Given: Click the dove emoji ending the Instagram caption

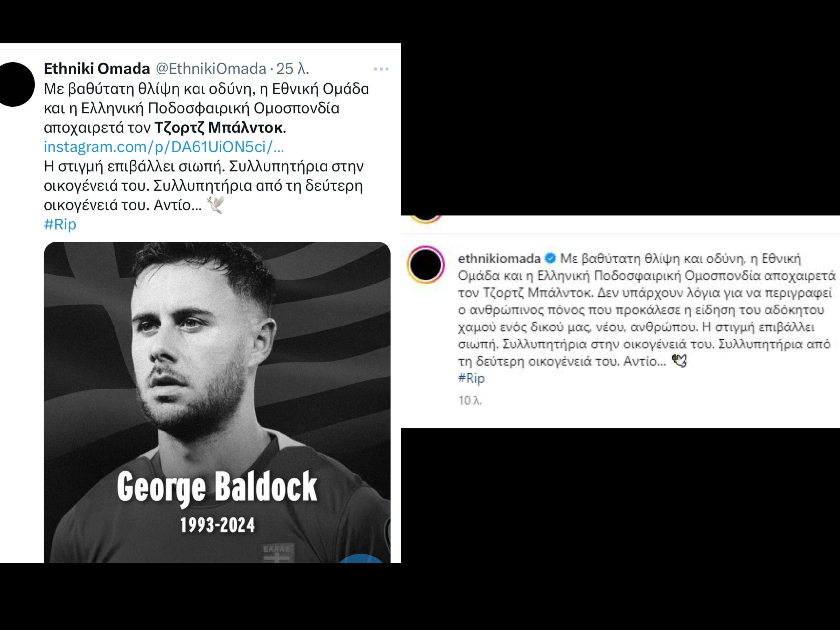Looking at the screenshot, I should pyautogui.click(x=679, y=361).
